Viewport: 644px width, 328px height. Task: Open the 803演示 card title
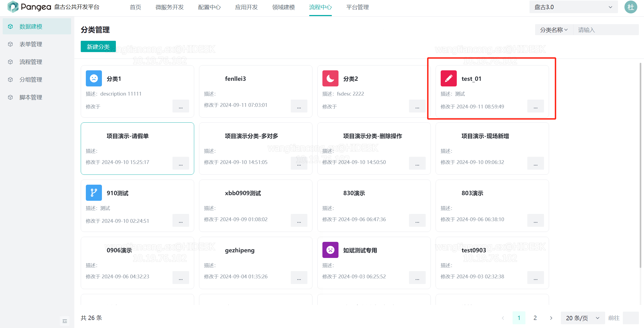click(472, 193)
